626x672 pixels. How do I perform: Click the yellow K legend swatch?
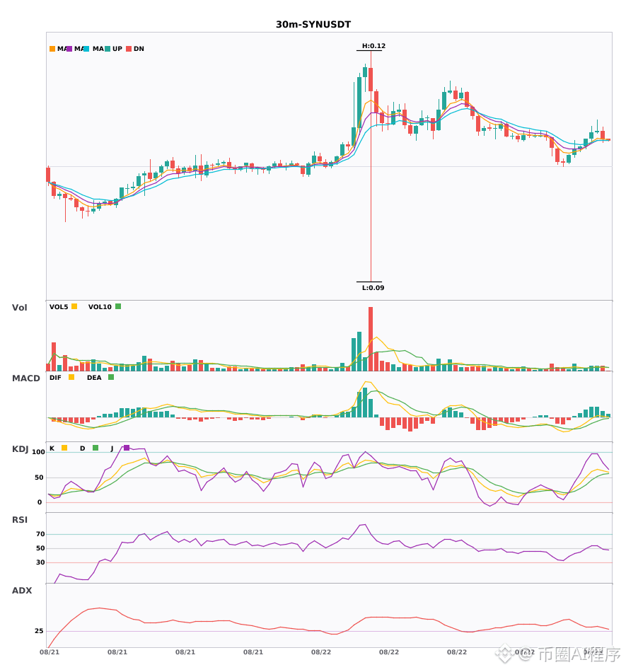coord(64,448)
